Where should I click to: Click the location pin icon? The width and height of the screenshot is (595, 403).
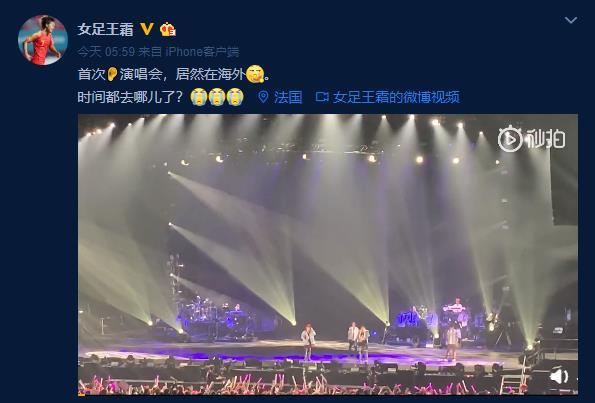(263, 97)
